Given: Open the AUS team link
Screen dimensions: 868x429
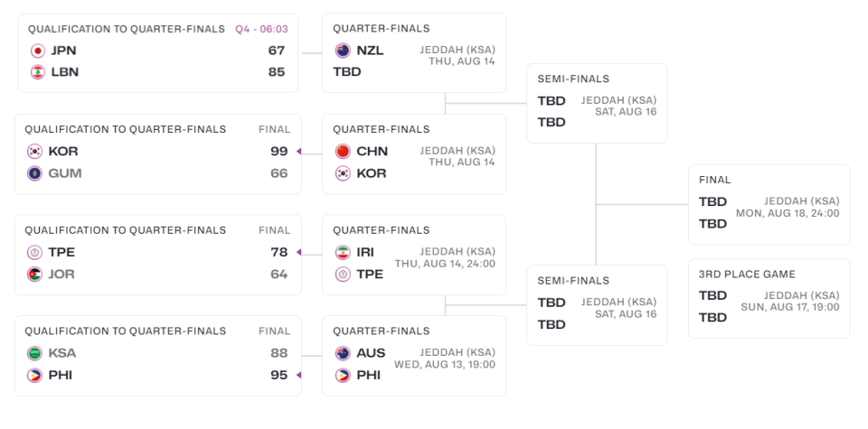Looking at the screenshot, I should [371, 354].
